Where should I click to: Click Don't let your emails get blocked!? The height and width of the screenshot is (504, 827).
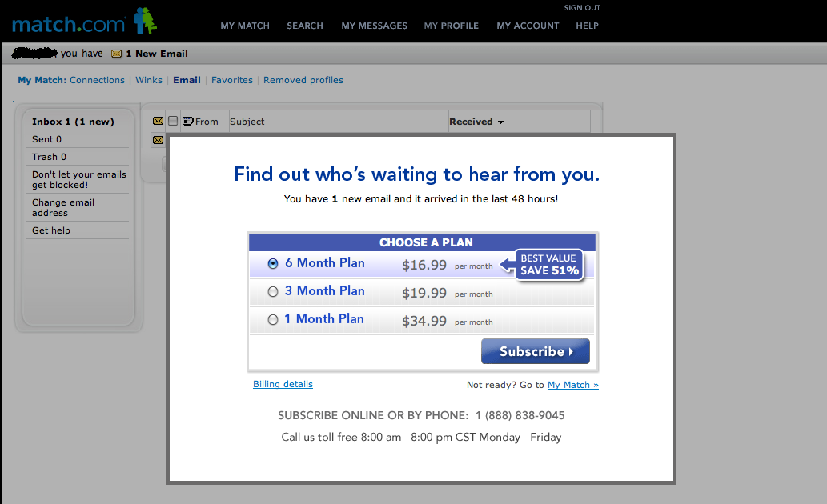[x=79, y=180]
